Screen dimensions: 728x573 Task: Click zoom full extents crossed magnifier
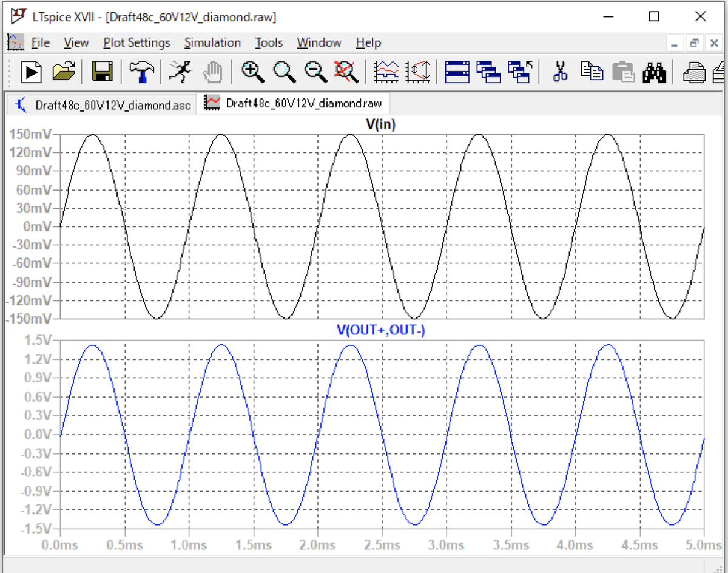pos(348,72)
